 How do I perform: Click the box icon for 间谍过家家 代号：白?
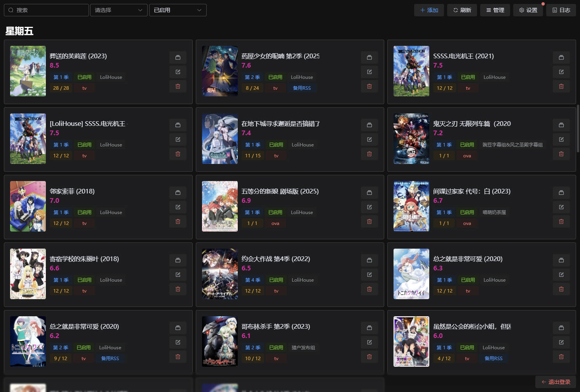coord(561,193)
